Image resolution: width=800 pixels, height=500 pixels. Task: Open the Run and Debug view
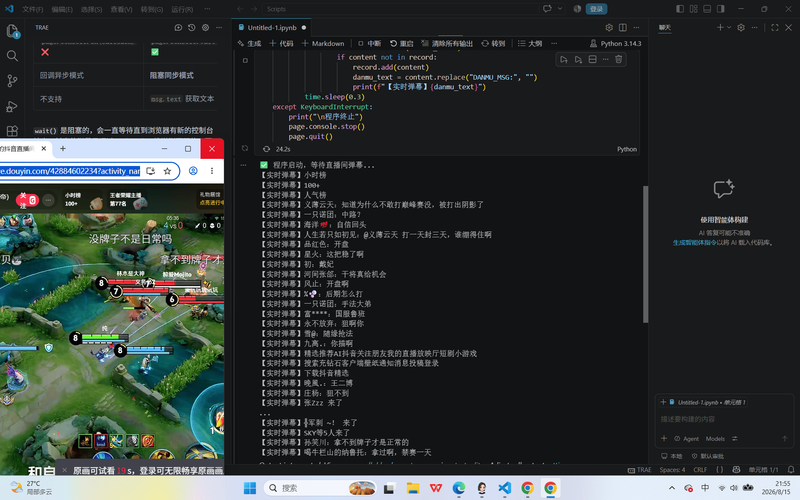[12, 106]
